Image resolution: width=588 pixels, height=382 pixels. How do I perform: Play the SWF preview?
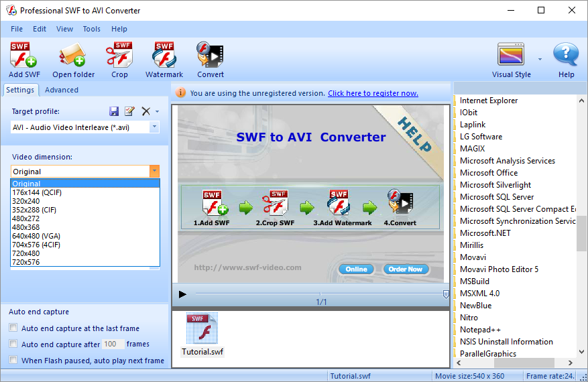[x=182, y=294]
